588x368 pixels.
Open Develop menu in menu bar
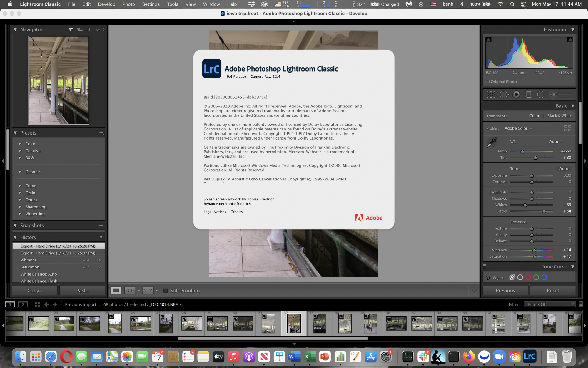[x=106, y=5]
